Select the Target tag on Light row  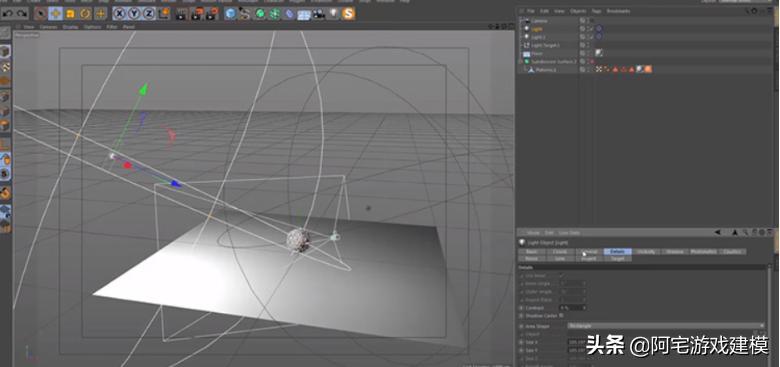(x=599, y=29)
